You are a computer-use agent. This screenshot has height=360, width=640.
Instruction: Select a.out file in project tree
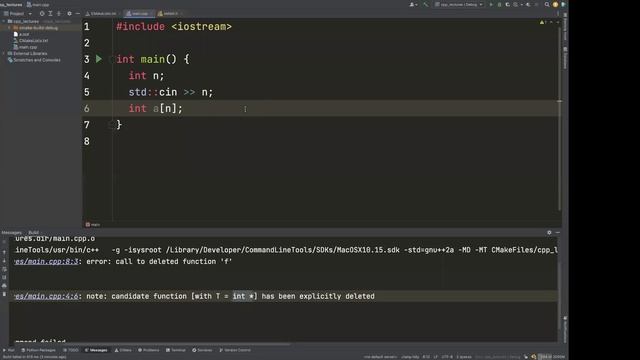click(22, 34)
